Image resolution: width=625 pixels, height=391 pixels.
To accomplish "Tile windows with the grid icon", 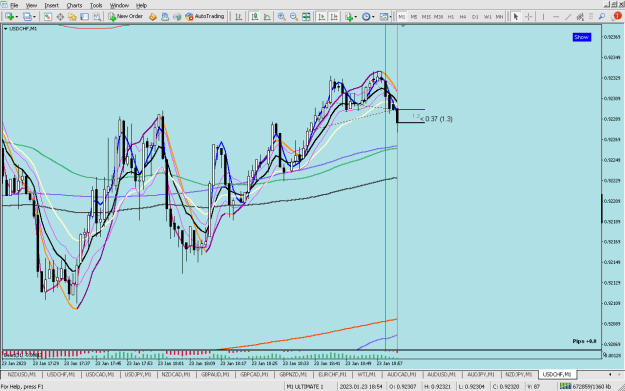I will [306, 17].
